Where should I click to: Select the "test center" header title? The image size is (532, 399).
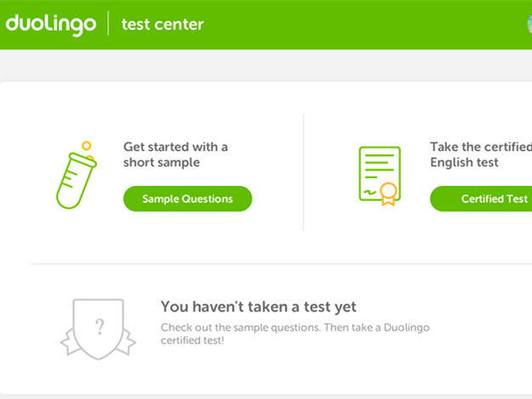[x=162, y=24]
